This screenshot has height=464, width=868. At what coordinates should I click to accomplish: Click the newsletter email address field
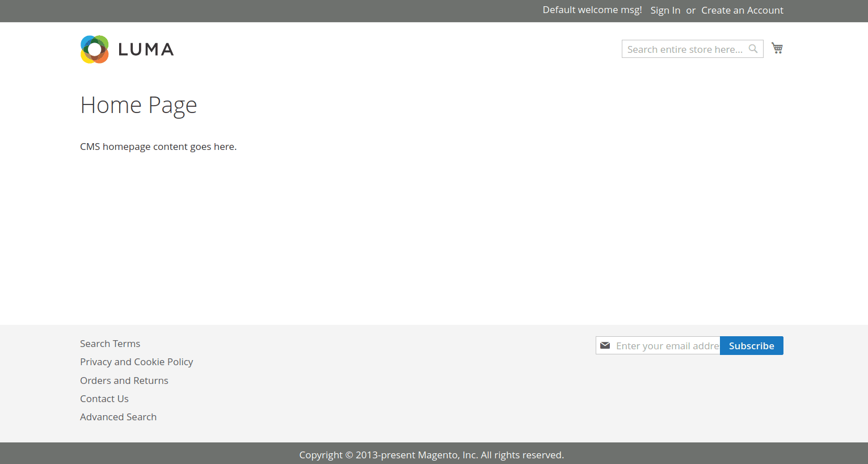[x=658, y=345]
